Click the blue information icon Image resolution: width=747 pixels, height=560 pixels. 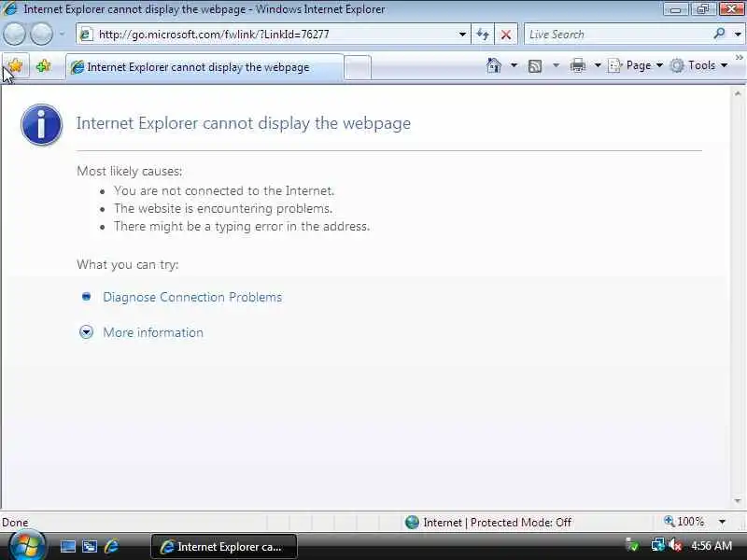tap(41, 125)
